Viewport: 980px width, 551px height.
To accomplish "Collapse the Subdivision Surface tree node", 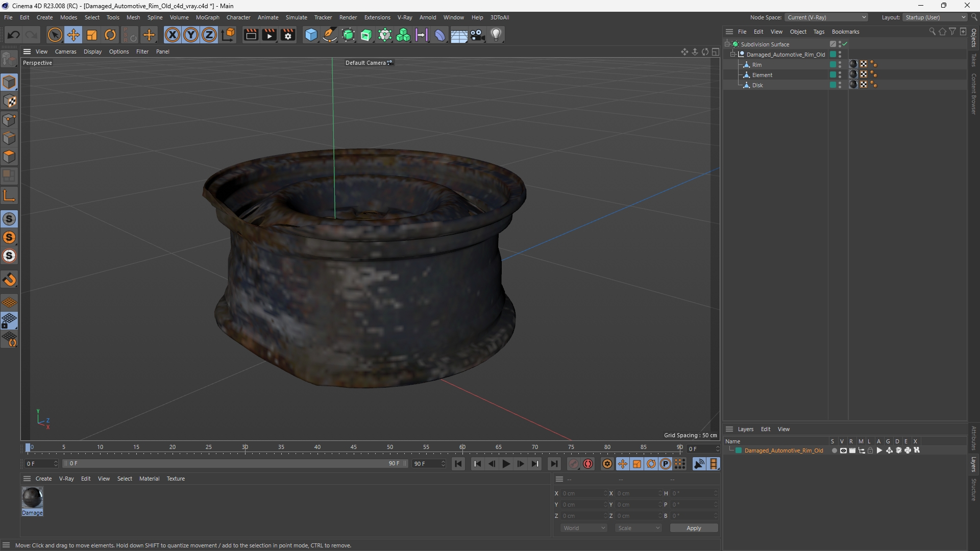I will (727, 44).
